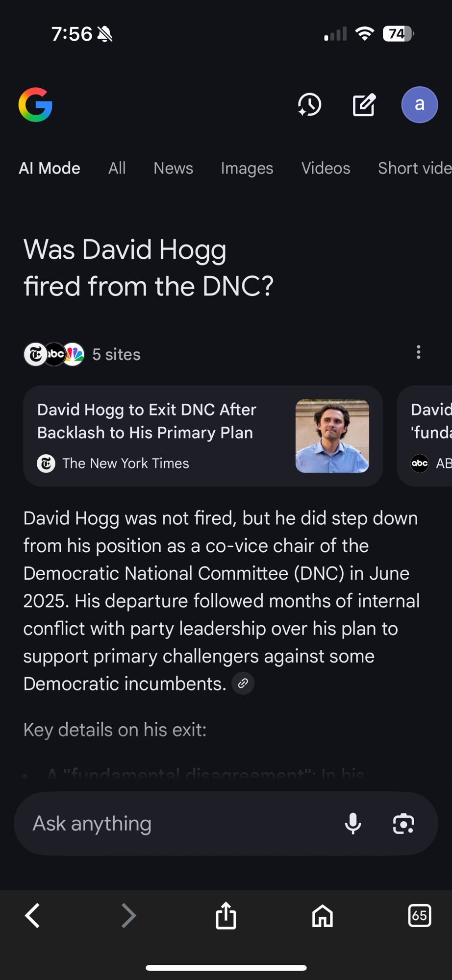Tap the share icon in bottom bar
This screenshot has height=980, width=452.
226,915
